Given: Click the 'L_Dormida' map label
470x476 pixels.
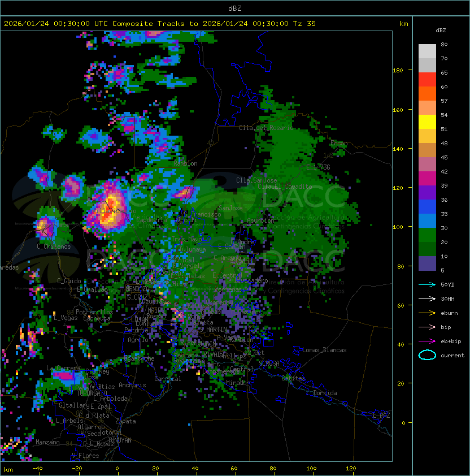Looking at the screenshot, I should point(321,393).
